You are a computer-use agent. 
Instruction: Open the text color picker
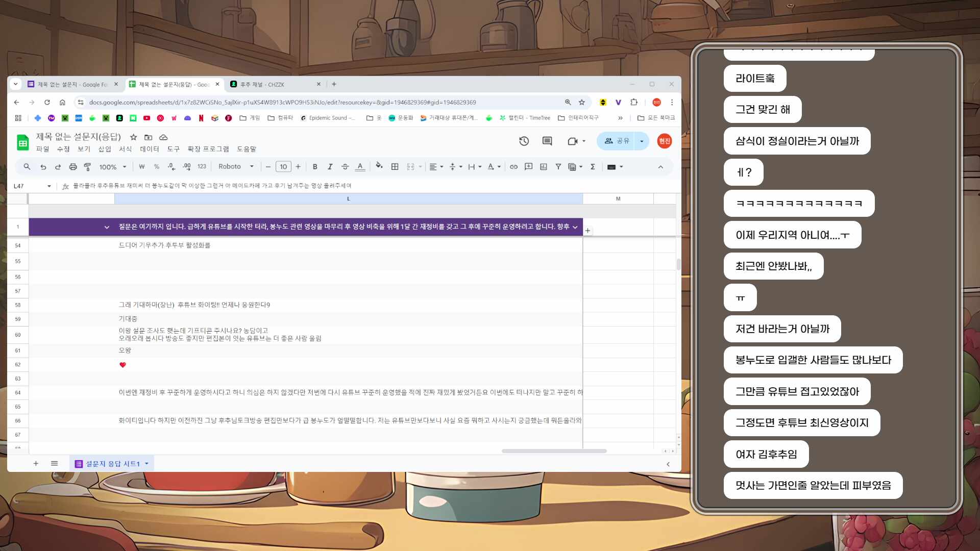click(x=360, y=167)
